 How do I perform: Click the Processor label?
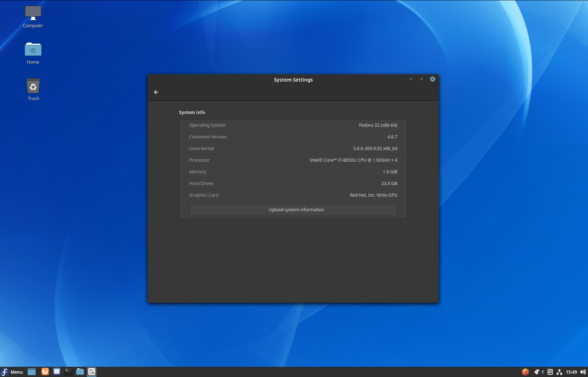click(199, 160)
